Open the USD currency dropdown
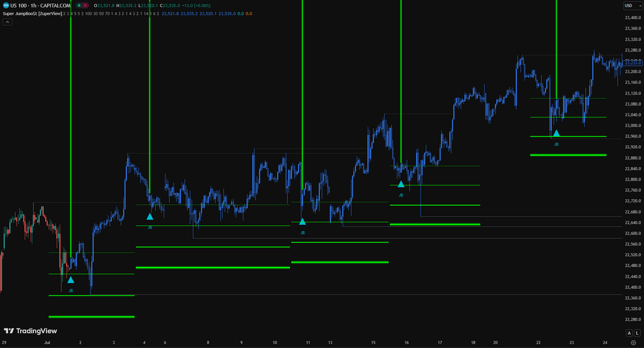 click(633, 5)
